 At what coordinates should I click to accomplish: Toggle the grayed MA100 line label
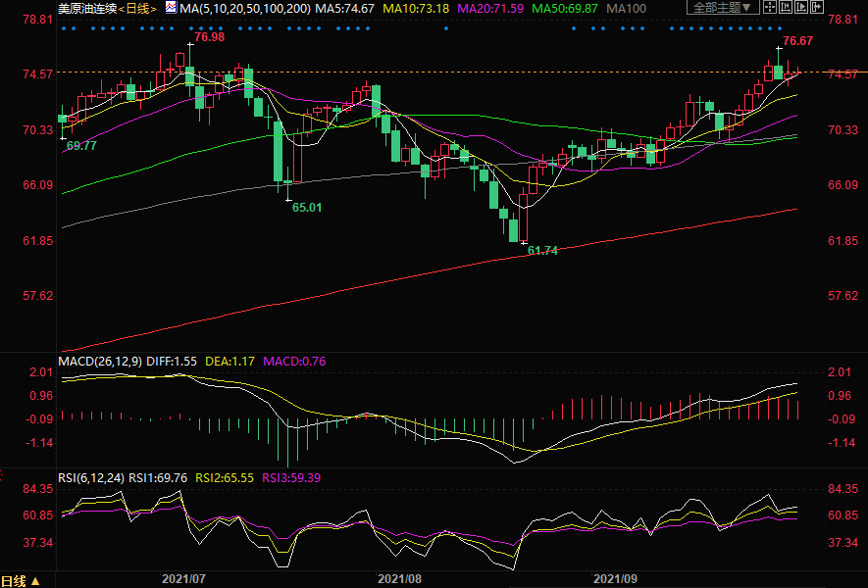tap(627, 8)
